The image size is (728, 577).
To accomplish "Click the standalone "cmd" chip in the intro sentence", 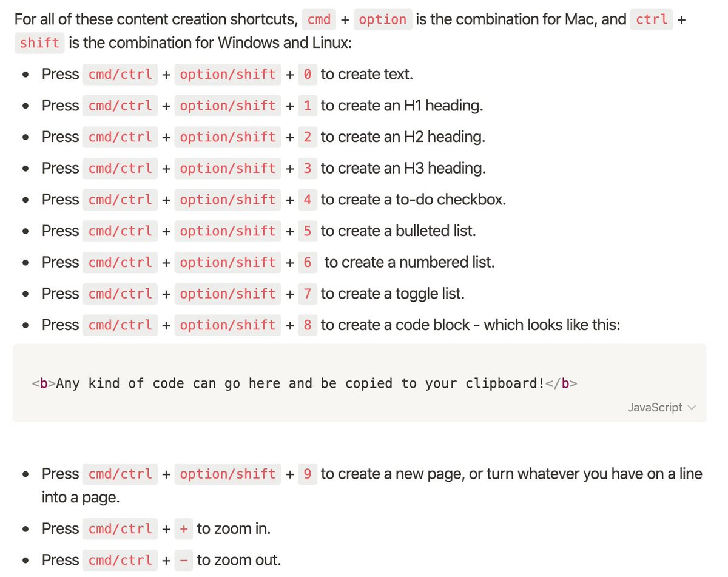I will coord(319,19).
